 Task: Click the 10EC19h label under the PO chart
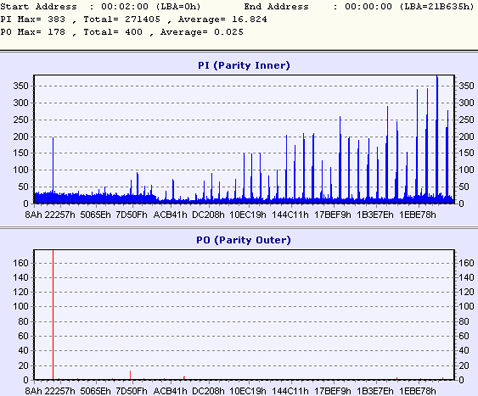pyautogui.click(x=248, y=391)
